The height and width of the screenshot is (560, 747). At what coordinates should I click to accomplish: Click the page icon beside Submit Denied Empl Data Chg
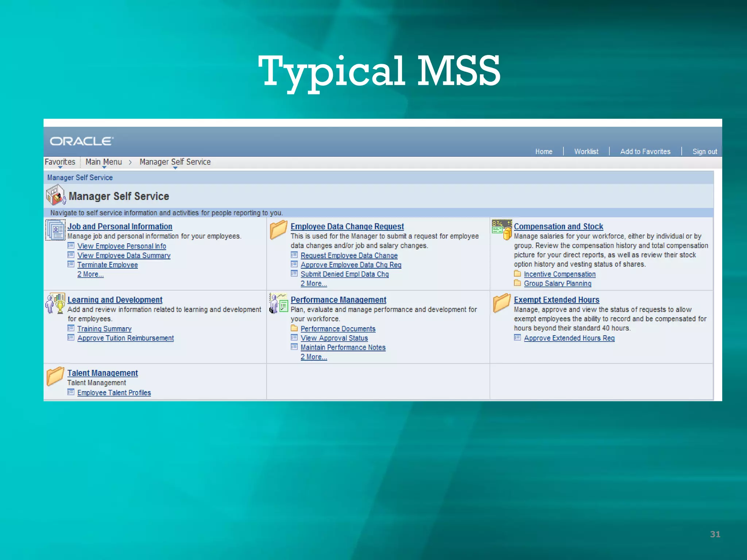(294, 273)
